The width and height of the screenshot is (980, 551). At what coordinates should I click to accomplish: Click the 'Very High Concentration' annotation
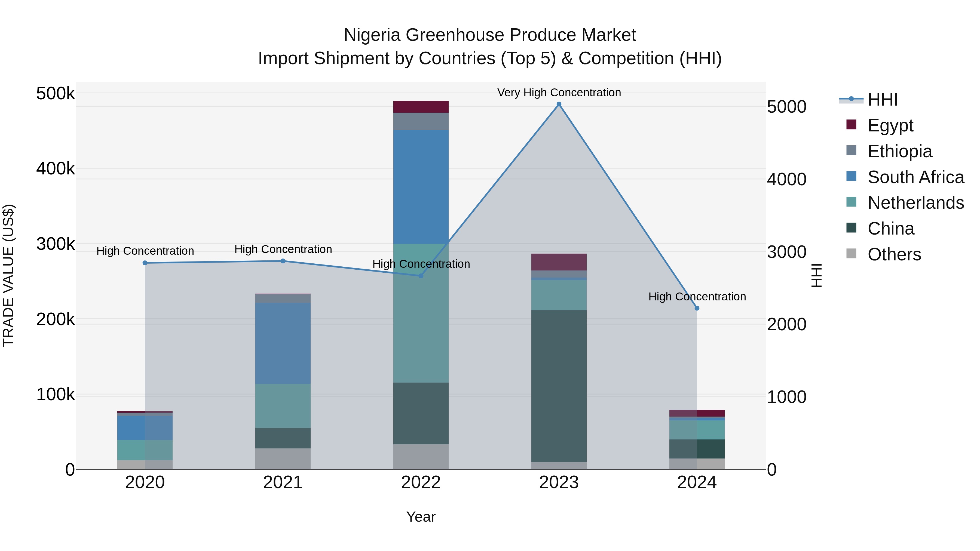pos(559,93)
